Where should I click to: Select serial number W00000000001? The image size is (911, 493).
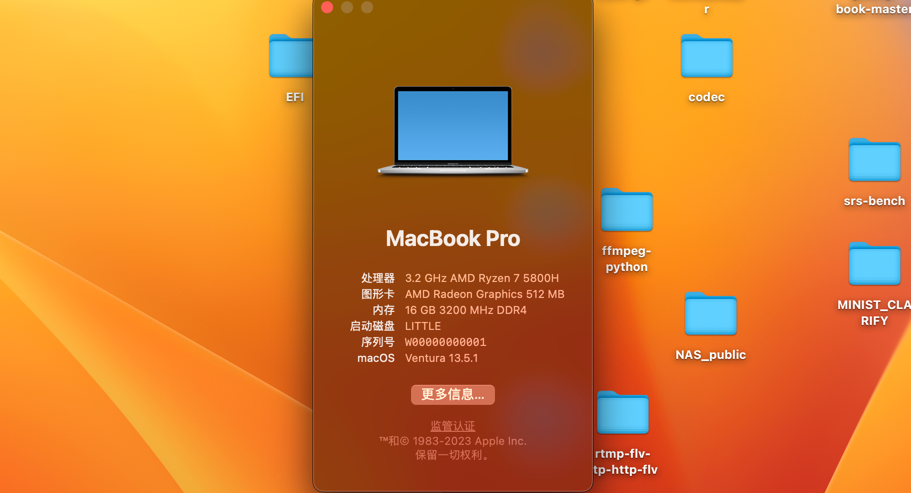point(446,343)
